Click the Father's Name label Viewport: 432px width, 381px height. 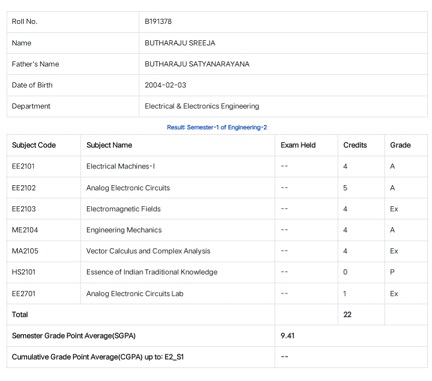[x=35, y=64]
